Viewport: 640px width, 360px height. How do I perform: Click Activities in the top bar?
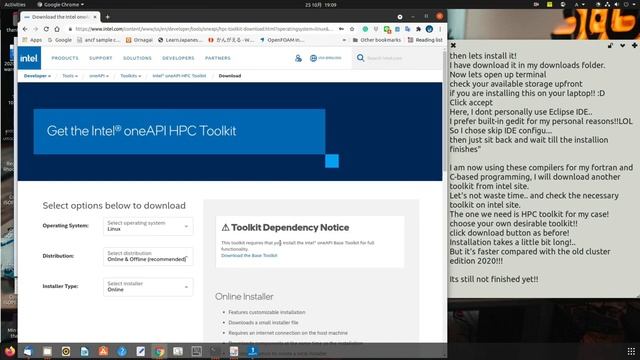15,4
